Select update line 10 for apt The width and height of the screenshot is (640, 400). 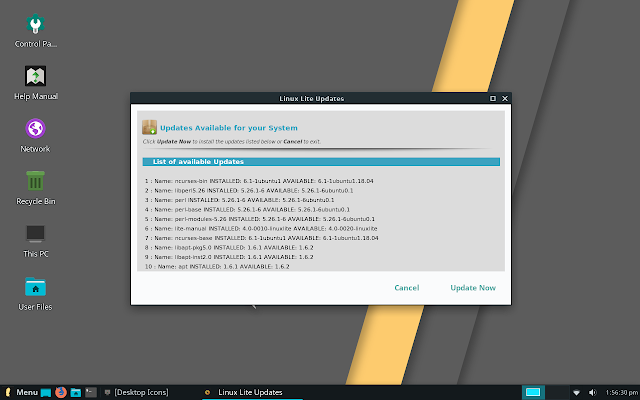click(x=217, y=267)
